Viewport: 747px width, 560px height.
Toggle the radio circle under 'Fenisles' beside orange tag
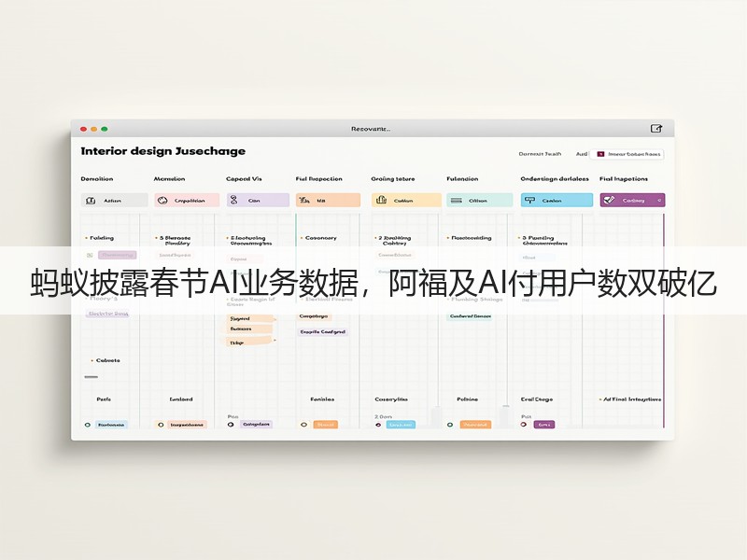[304, 425]
